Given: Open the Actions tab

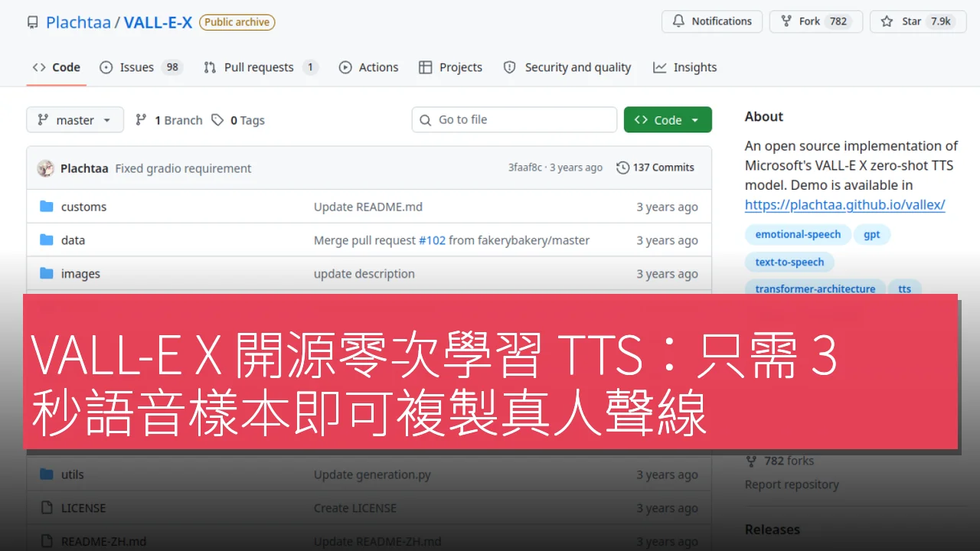Looking at the screenshot, I should pos(368,67).
